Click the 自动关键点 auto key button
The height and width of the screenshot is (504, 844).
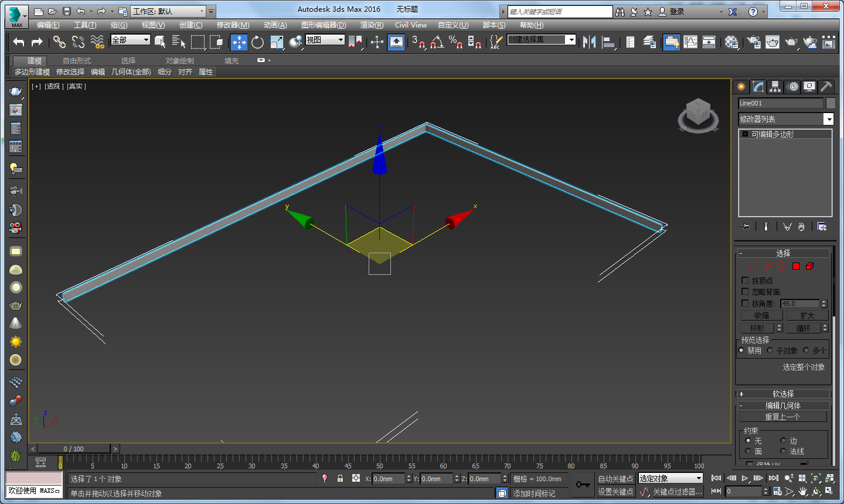point(615,479)
